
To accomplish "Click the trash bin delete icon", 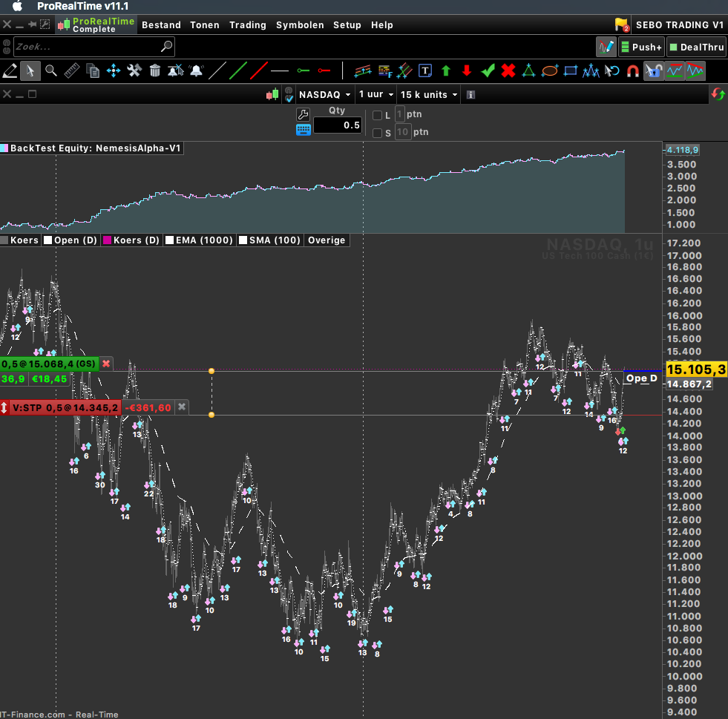I will tap(155, 71).
